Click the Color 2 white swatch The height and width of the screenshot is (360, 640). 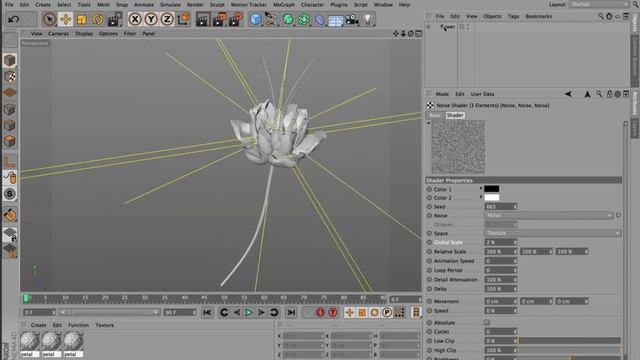tap(491, 198)
